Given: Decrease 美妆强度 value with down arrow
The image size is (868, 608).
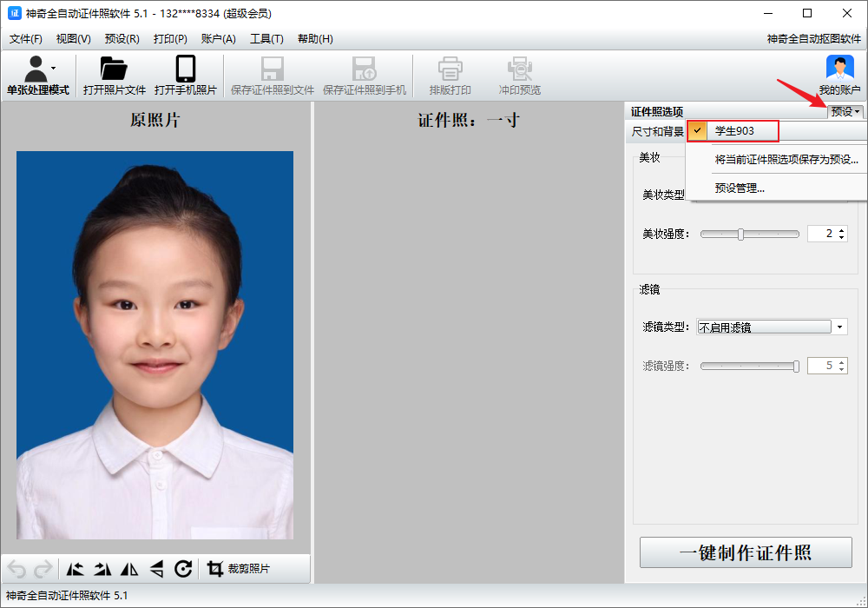Looking at the screenshot, I should tap(841, 237).
